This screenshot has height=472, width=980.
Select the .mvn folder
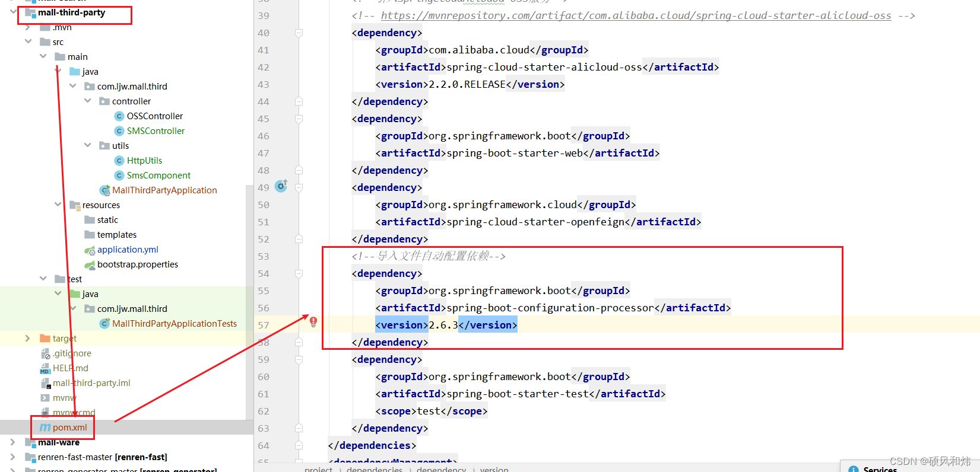tap(62, 27)
